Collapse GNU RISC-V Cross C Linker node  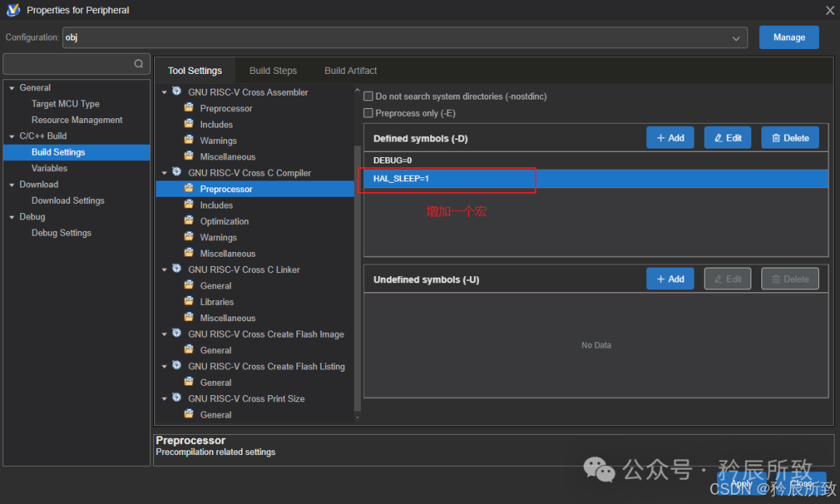click(164, 269)
